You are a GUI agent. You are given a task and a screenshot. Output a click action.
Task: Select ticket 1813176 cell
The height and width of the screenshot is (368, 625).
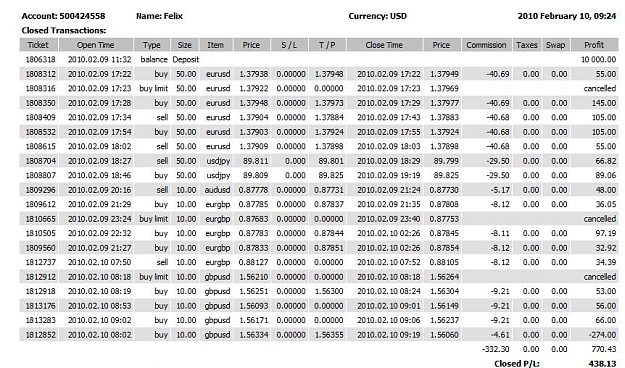(41, 306)
